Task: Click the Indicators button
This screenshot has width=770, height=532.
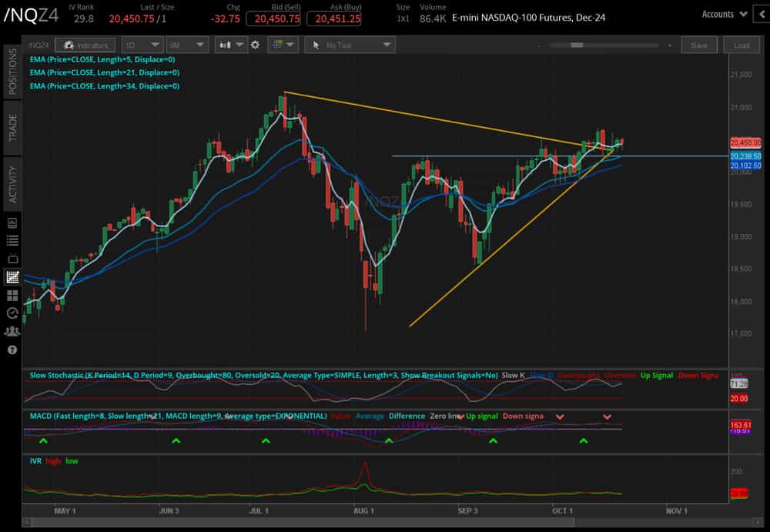Action: coord(85,45)
